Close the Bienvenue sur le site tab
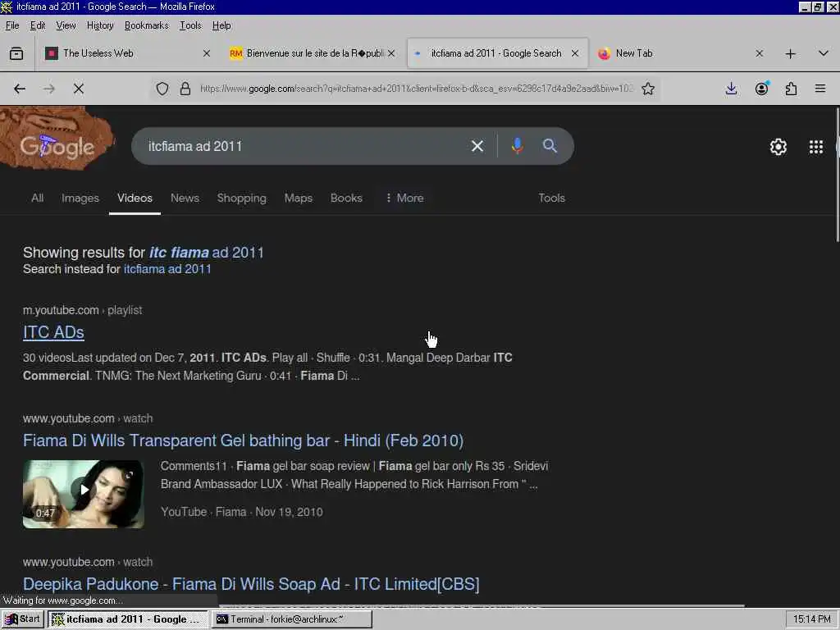 click(x=391, y=53)
